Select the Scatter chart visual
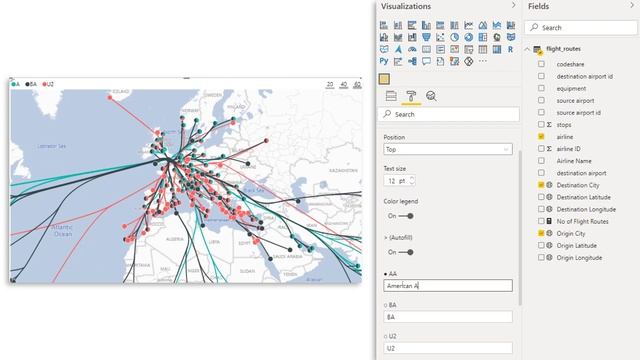The height and width of the screenshot is (360, 640). 440,37
